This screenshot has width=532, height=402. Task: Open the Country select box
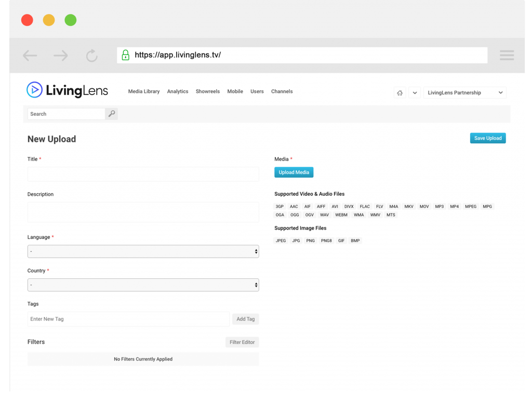tap(143, 285)
